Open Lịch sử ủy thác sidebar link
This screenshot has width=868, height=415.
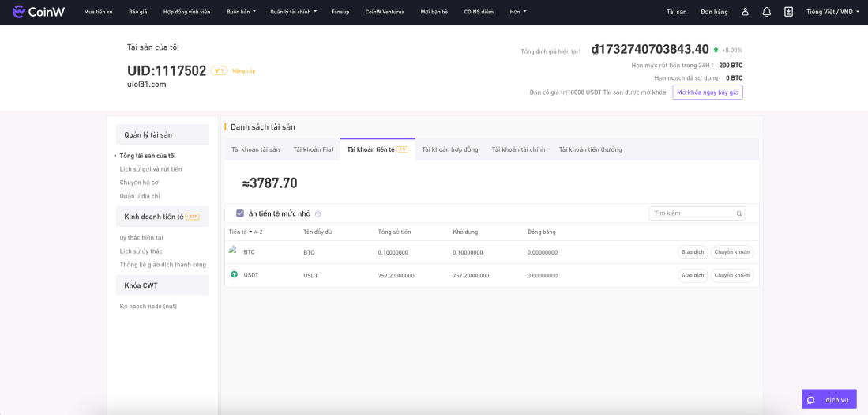tap(141, 251)
